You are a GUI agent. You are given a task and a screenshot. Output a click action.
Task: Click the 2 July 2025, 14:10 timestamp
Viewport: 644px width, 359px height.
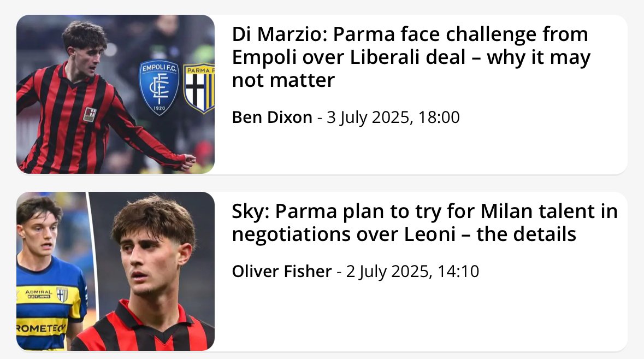412,272
